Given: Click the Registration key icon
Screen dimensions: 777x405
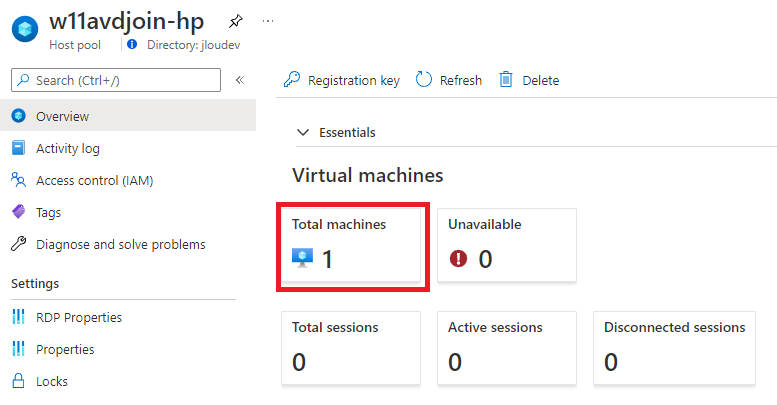Looking at the screenshot, I should pos(292,79).
